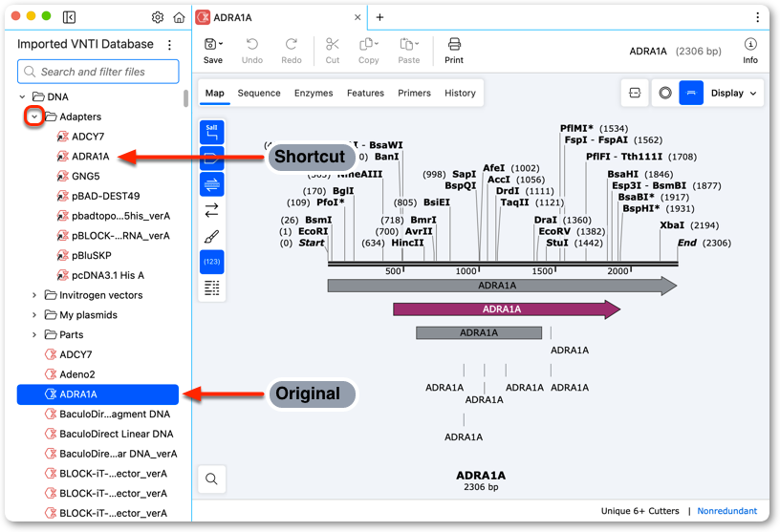780x532 pixels.
Task: Collapse the Adapters folder chevron
Action: click(x=33, y=117)
